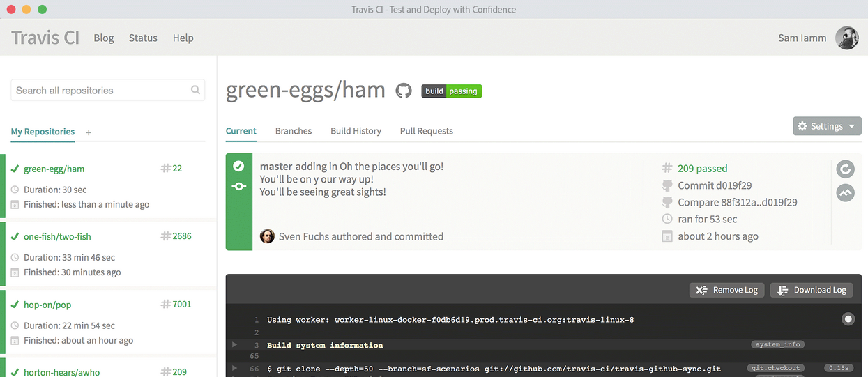Add repository with the plus icon
Screen dimensions: 868x377
pyautogui.click(x=89, y=132)
